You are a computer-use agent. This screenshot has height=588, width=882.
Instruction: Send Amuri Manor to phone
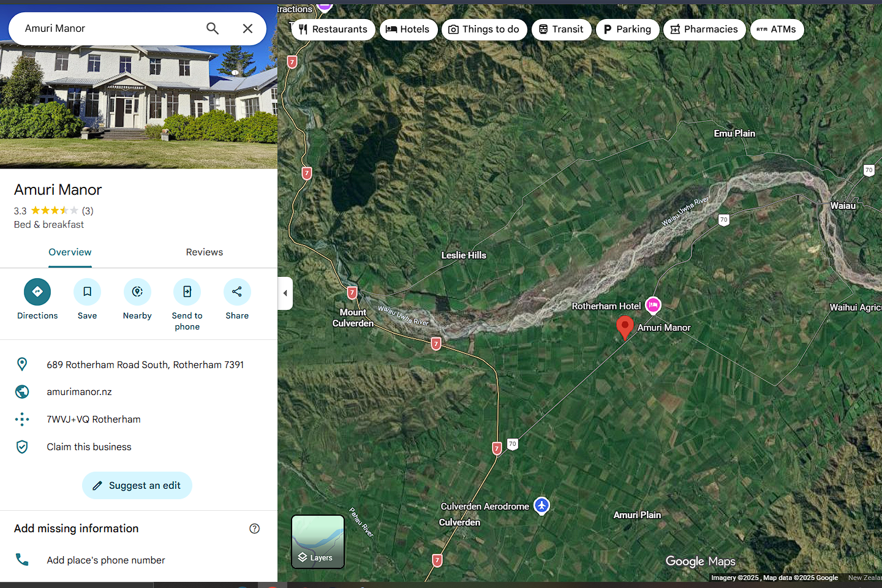pyautogui.click(x=187, y=292)
